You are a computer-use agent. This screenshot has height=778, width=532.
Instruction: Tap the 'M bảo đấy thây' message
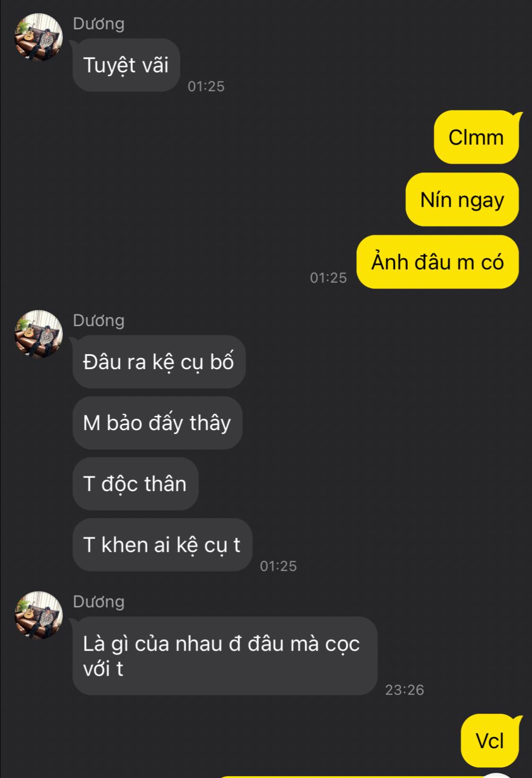tap(157, 423)
